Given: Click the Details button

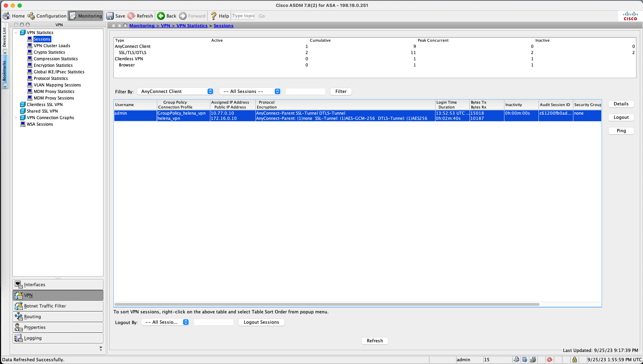Looking at the screenshot, I should coord(621,104).
